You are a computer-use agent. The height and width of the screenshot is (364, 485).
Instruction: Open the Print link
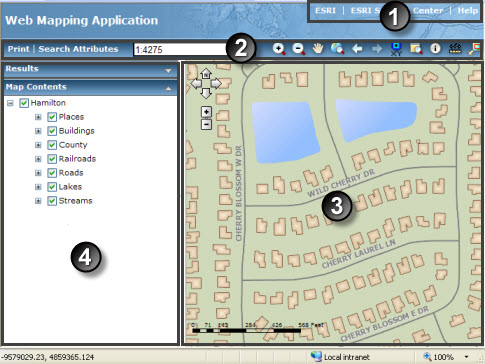point(19,49)
